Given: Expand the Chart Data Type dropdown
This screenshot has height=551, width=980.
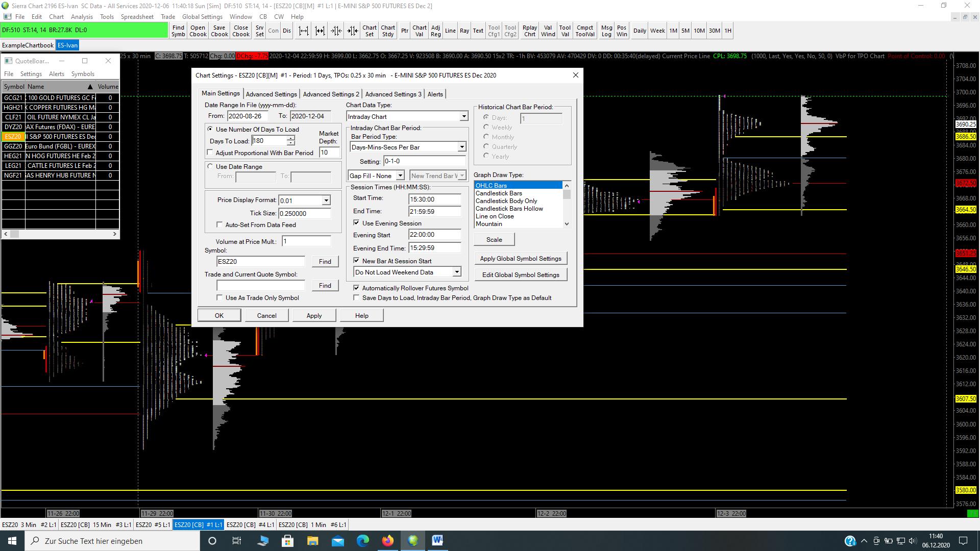Looking at the screenshot, I should [463, 116].
